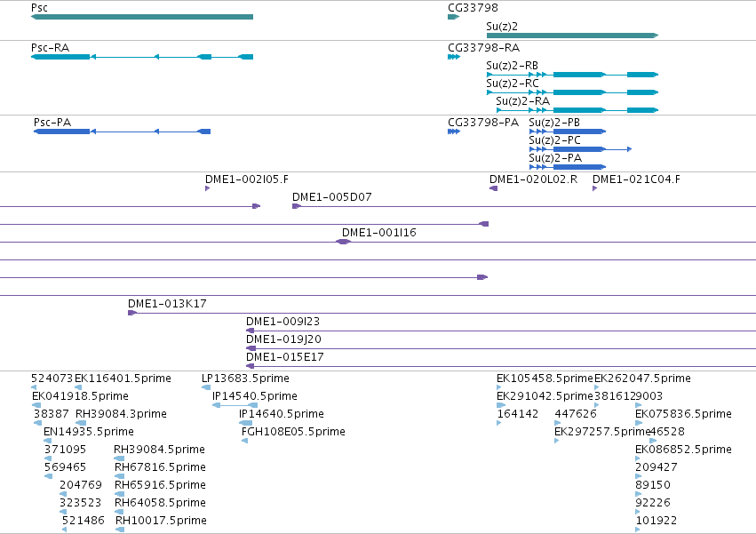The width and height of the screenshot is (756, 534).
Task: Select the Su(z)2-RC transcript label
Action: [x=512, y=84]
